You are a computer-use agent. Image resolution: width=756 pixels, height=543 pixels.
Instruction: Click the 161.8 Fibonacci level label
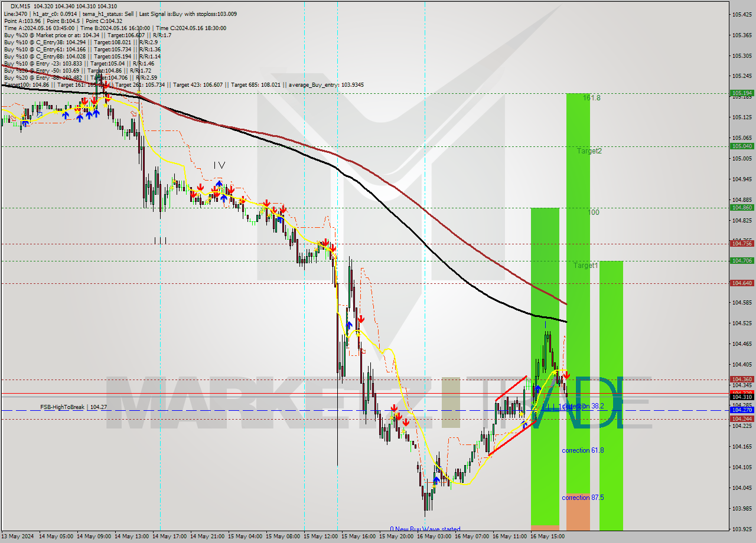[591, 98]
